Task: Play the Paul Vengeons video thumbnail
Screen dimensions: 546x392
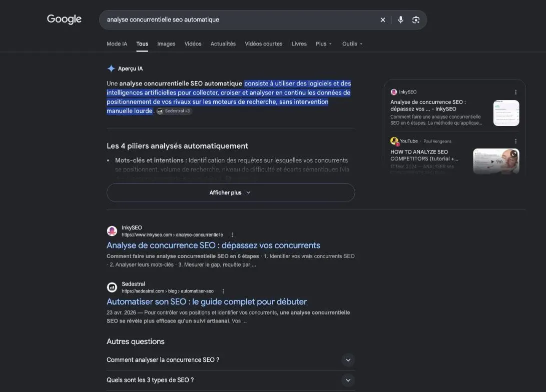Action: pyautogui.click(x=496, y=161)
